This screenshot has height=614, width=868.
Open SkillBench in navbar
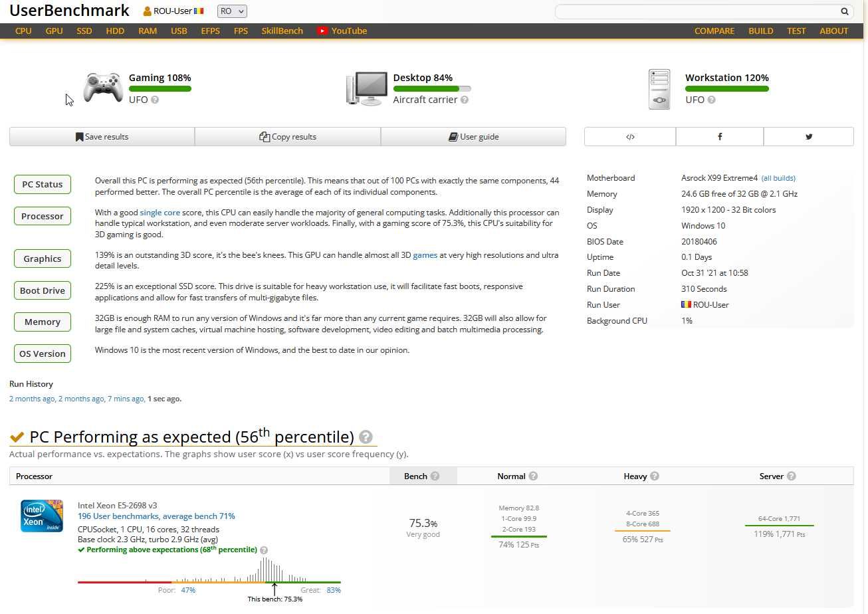[282, 31]
